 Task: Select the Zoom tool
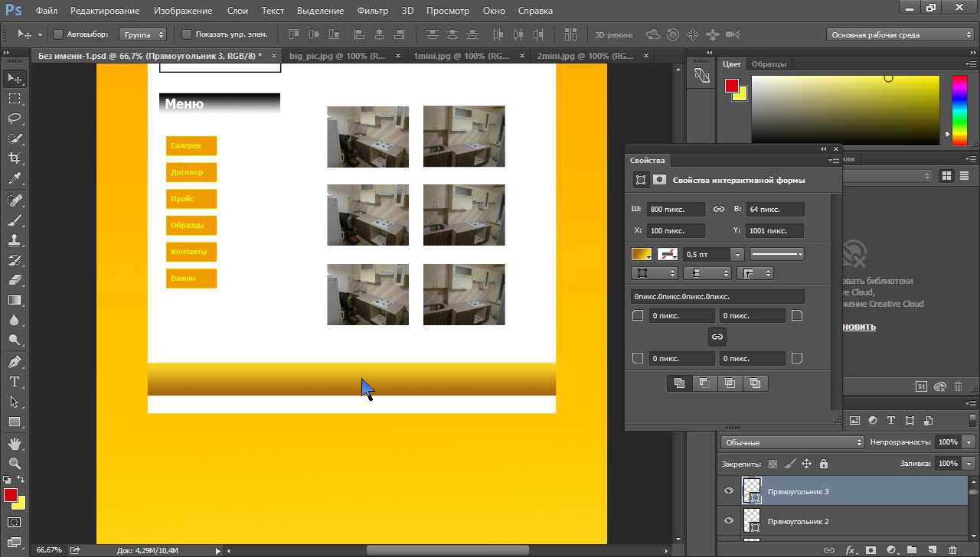pyautogui.click(x=15, y=464)
